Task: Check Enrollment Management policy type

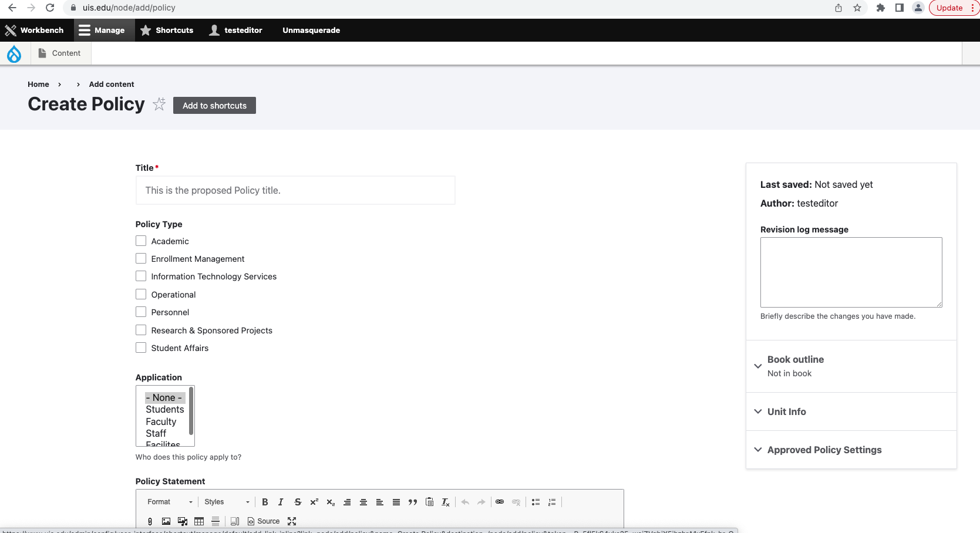Action: (141, 258)
